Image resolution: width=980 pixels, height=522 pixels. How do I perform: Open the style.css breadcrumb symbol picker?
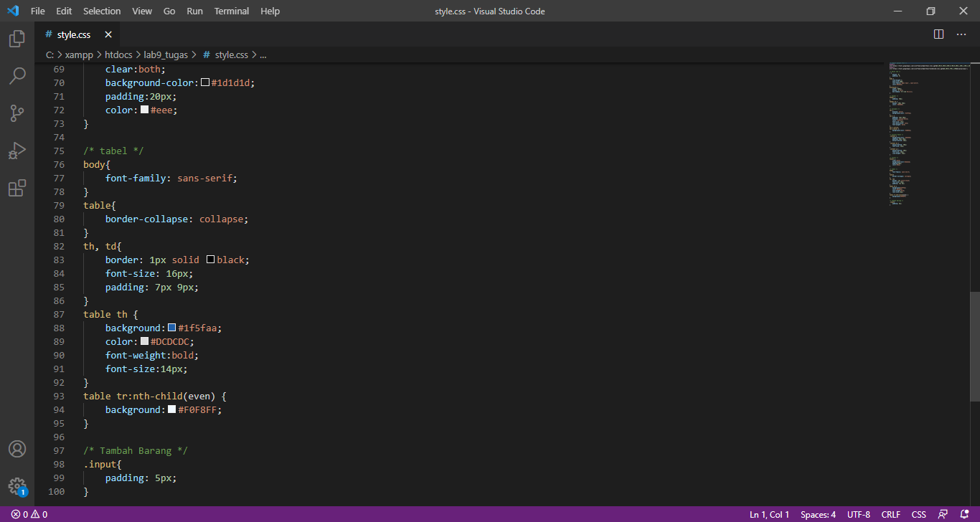click(x=231, y=54)
